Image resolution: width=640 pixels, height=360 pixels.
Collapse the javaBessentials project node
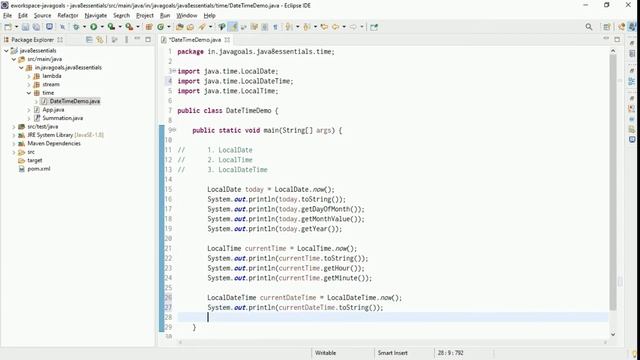click(x=6, y=51)
